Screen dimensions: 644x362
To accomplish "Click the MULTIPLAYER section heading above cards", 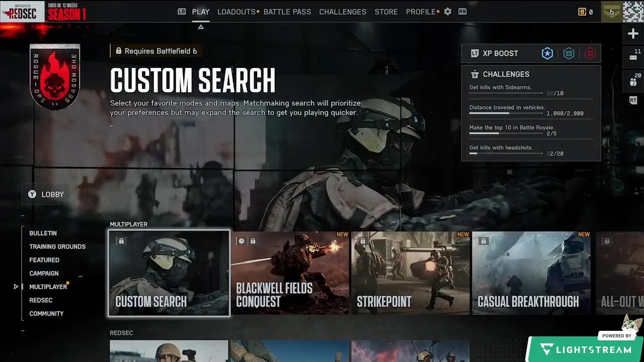I will [129, 224].
